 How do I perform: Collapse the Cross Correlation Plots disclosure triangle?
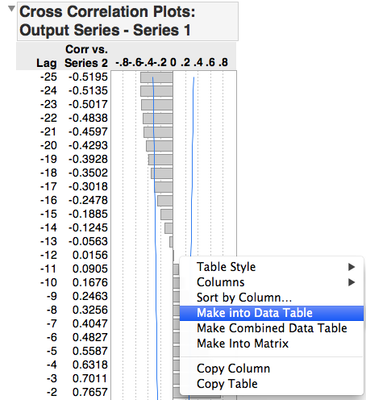[11, 9]
